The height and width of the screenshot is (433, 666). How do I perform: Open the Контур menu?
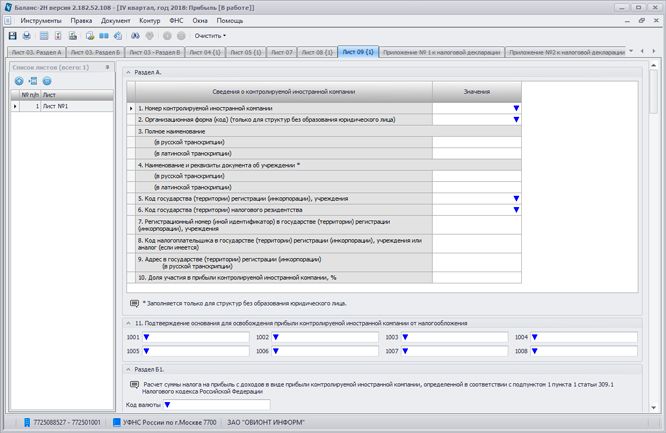point(150,21)
